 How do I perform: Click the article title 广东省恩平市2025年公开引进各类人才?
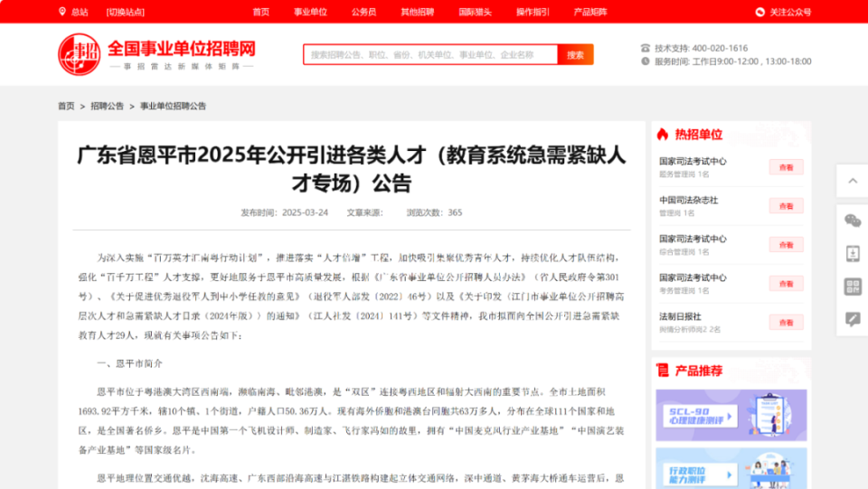click(352, 169)
